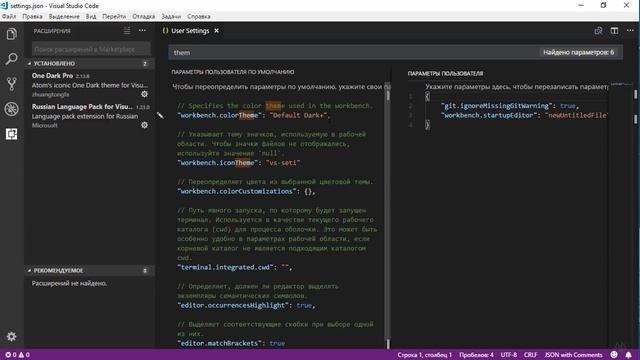The image size is (640, 360).
Task: Click the "workbench.iconTheme" setting line
Action: click(239, 163)
